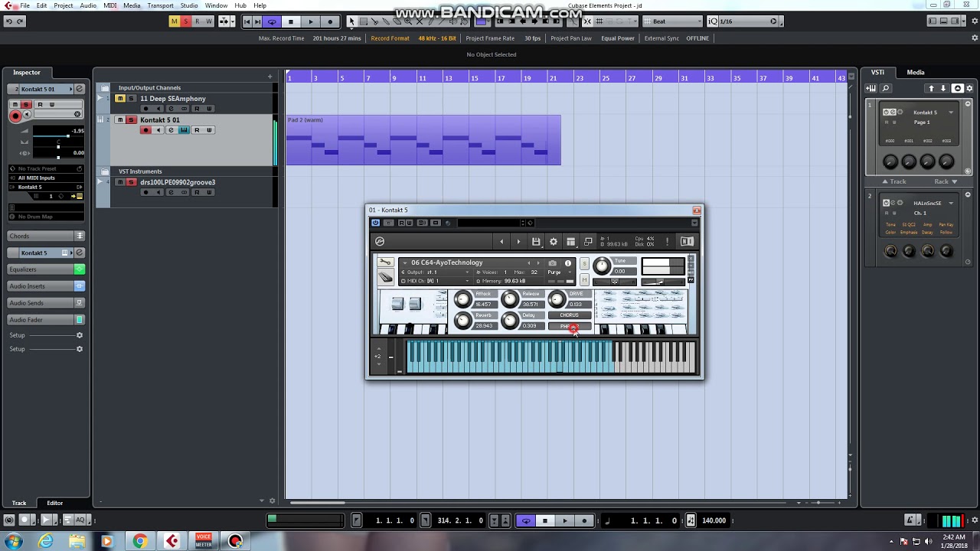Open the Transport menu
Image resolution: width=980 pixels, height=551 pixels.
tap(160, 5)
